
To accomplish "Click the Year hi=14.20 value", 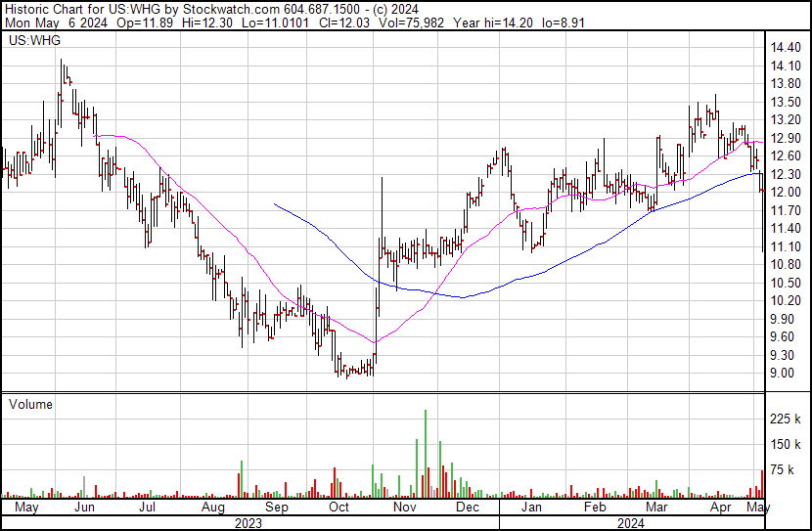I will coord(493,22).
